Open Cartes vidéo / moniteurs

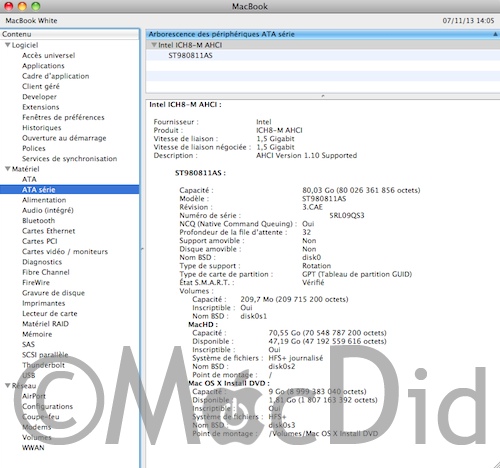pos(65,252)
